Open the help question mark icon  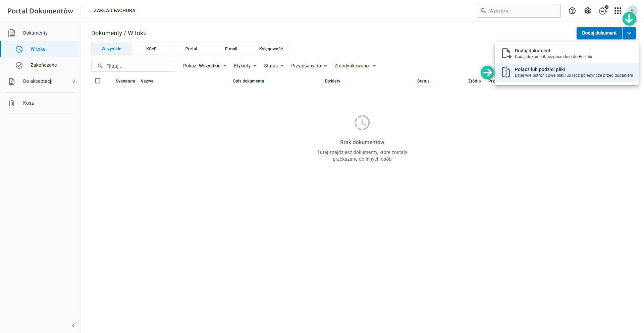[572, 11]
